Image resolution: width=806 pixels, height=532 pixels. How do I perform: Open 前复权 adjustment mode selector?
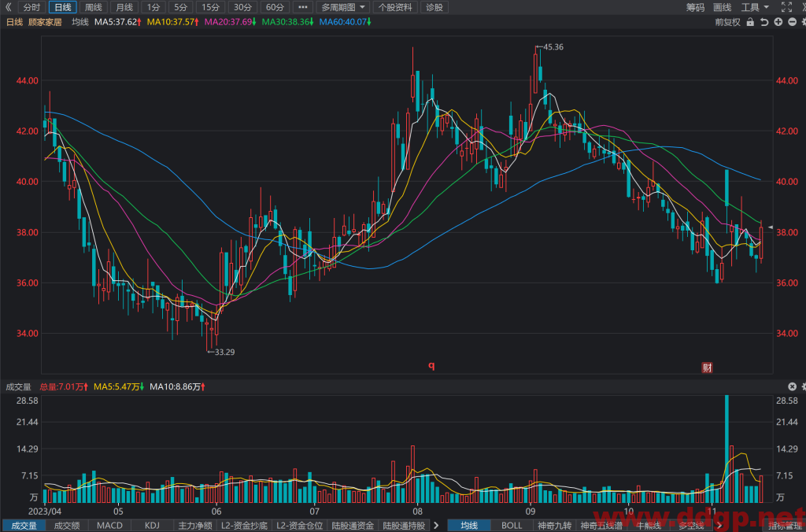(x=727, y=22)
